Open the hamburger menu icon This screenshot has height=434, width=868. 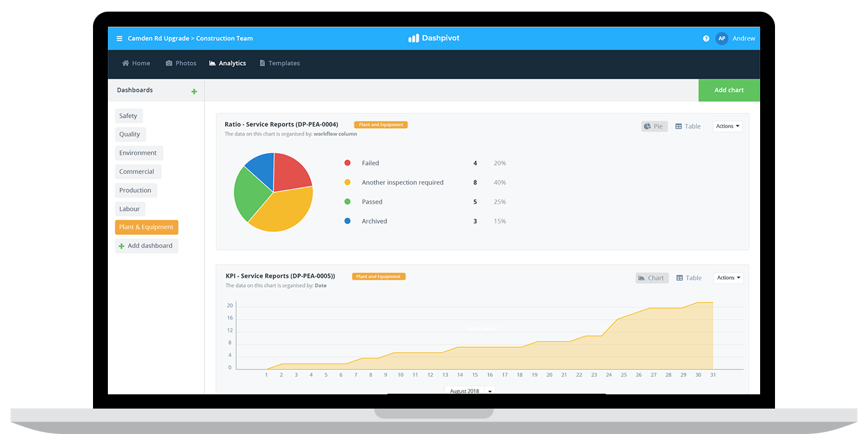[120, 38]
